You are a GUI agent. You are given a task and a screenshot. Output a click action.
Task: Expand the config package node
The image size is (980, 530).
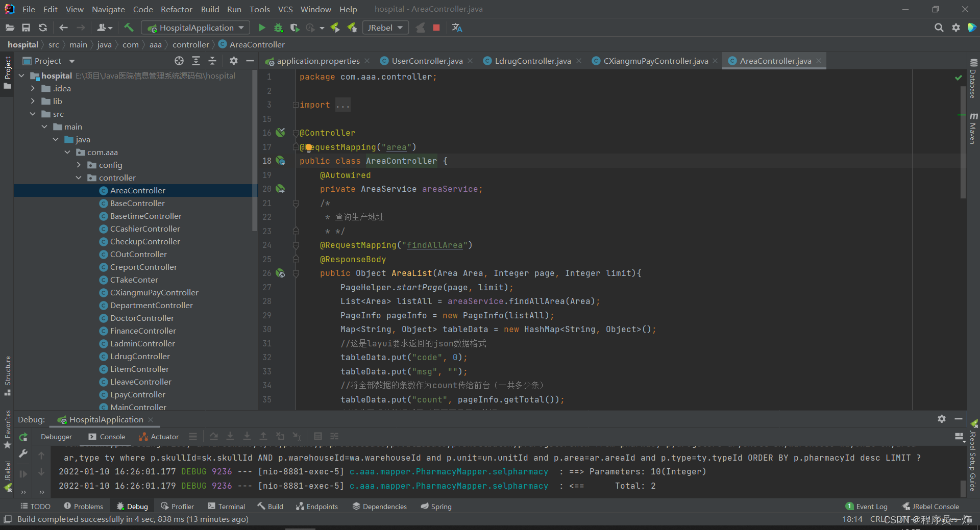[x=79, y=165]
